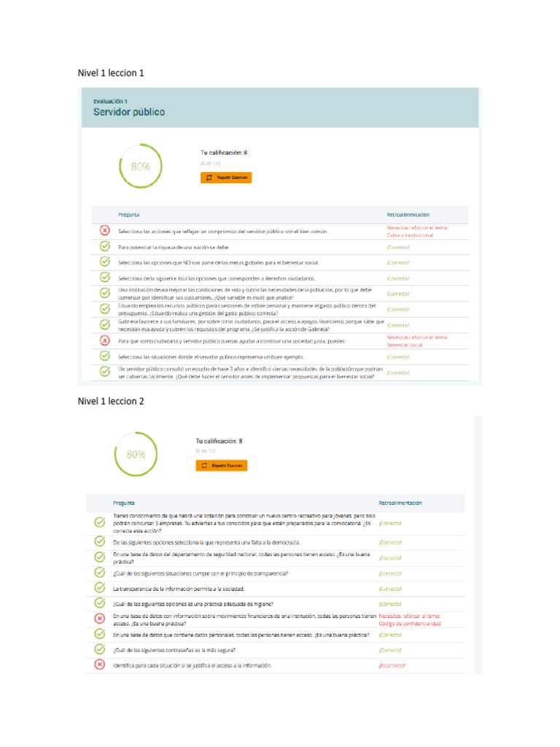Click question 'Selecciona las situaciones donde el servidor público representa'

tap(211, 357)
